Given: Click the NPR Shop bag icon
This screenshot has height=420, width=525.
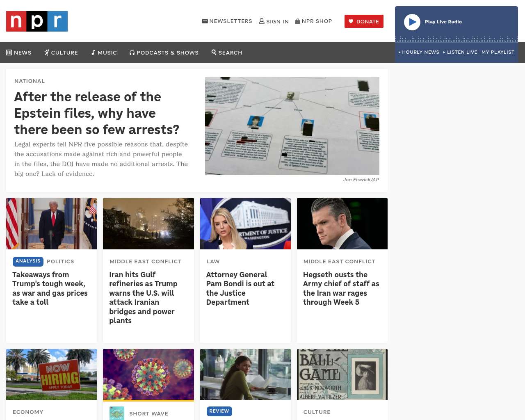Looking at the screenshot, I should point(298,21).
